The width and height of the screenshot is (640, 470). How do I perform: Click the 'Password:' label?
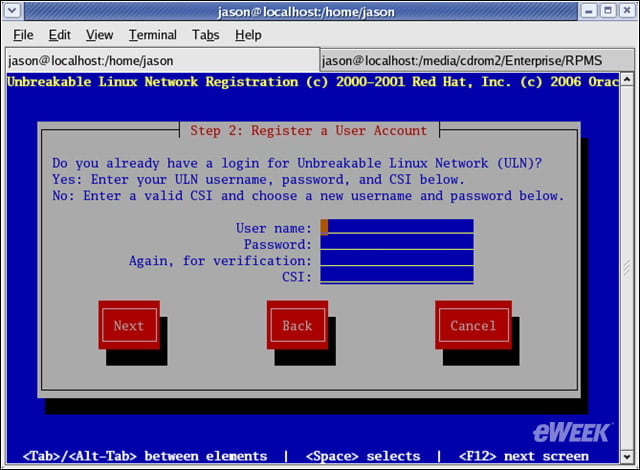[278, 244]
